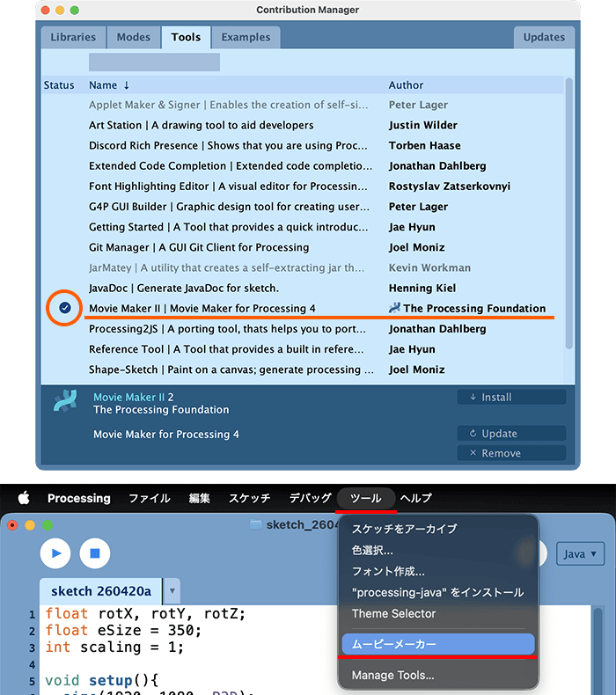Viewport: 616px width, 695px height.
Task: Select the Shape-Sketch row
Action: pos(302,370)
